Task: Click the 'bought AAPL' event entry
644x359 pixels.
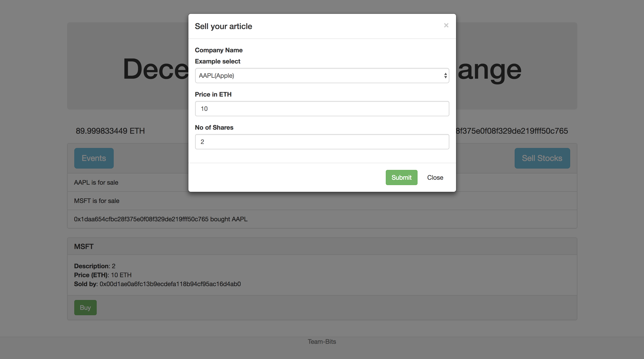Action: coord(160,219)
